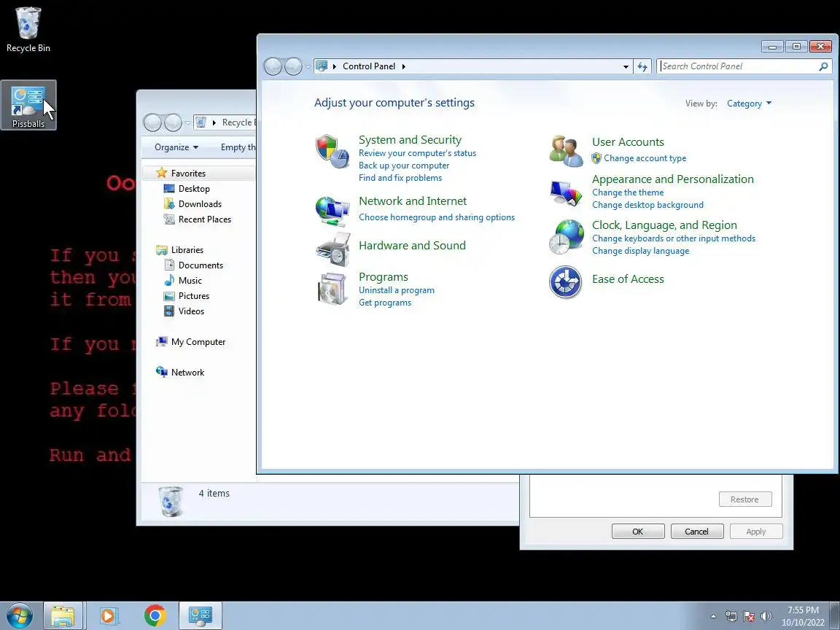840x630 pixels.
Task: Open the Programs disc box icon
Action: coord(332,289)
